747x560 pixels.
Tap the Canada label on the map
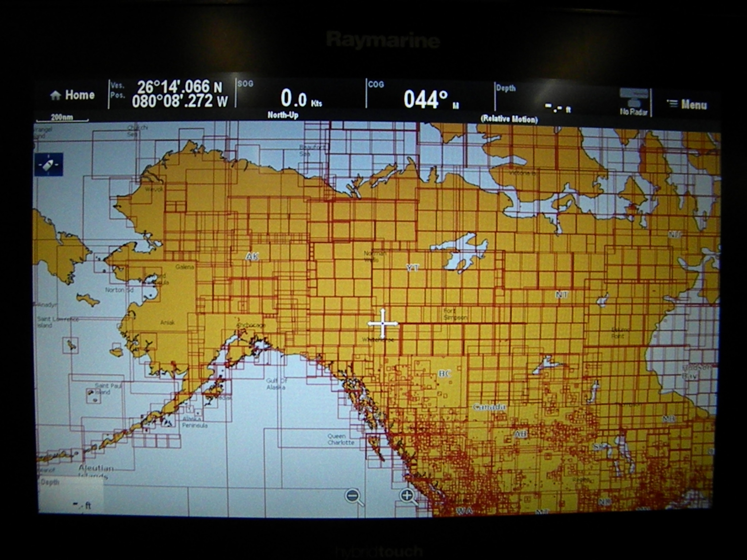(x=489, y=407)
